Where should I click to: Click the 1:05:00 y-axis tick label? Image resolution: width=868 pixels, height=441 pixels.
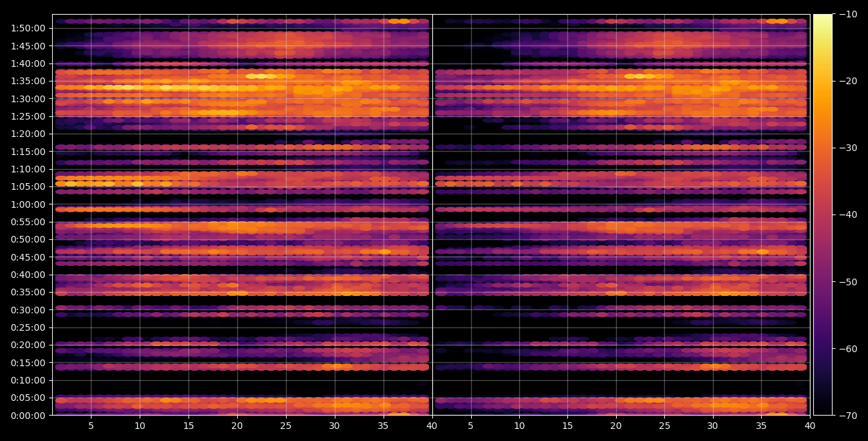(x=28, y=186)
